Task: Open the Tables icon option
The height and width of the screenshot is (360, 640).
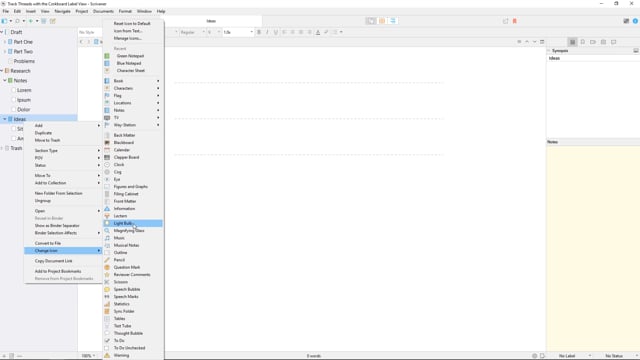Action: 133,319
